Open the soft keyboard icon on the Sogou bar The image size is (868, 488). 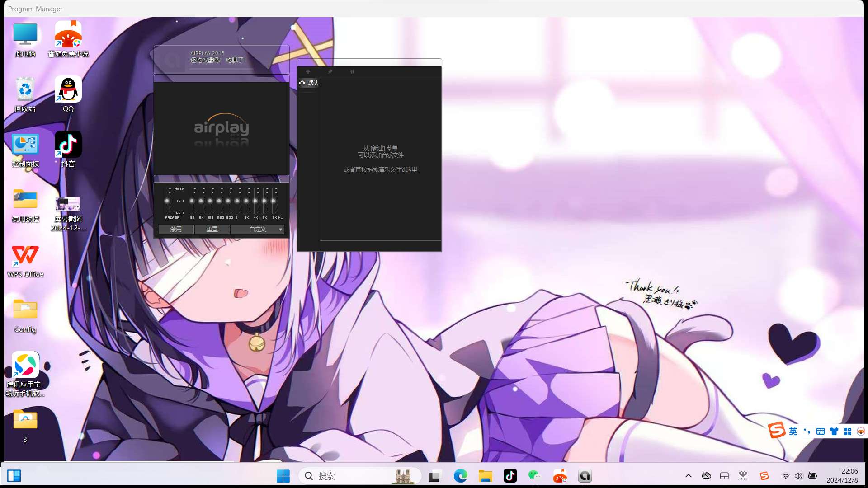click(x=821, y=432)
